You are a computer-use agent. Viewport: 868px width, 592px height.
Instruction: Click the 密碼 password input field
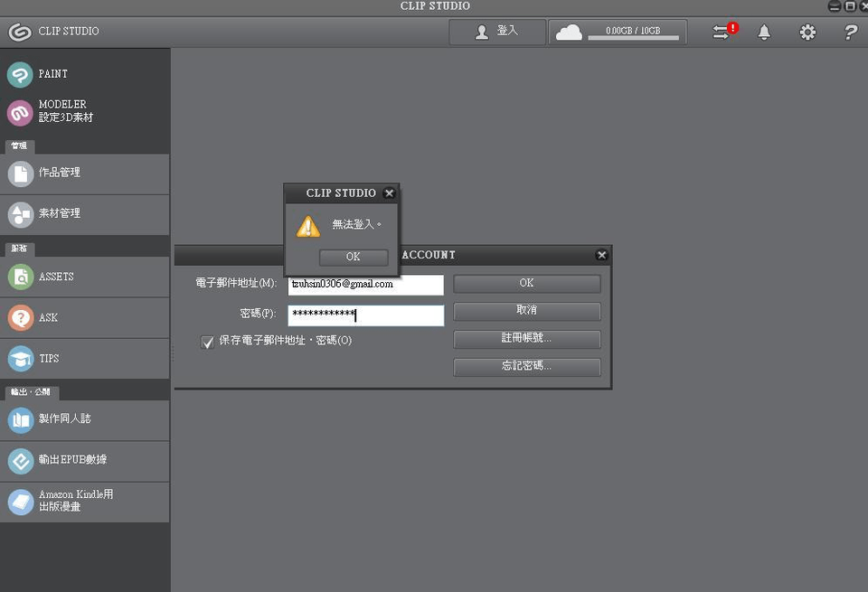(x=365, y=315)
